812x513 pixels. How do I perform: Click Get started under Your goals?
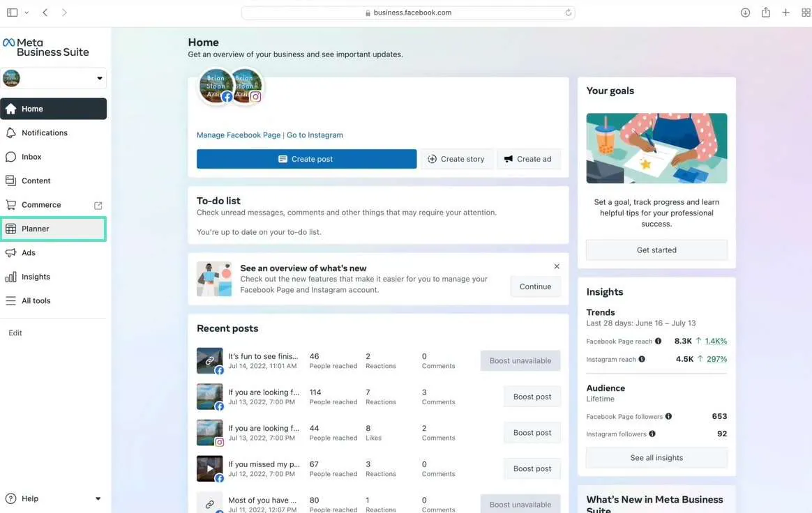[656, 250]
